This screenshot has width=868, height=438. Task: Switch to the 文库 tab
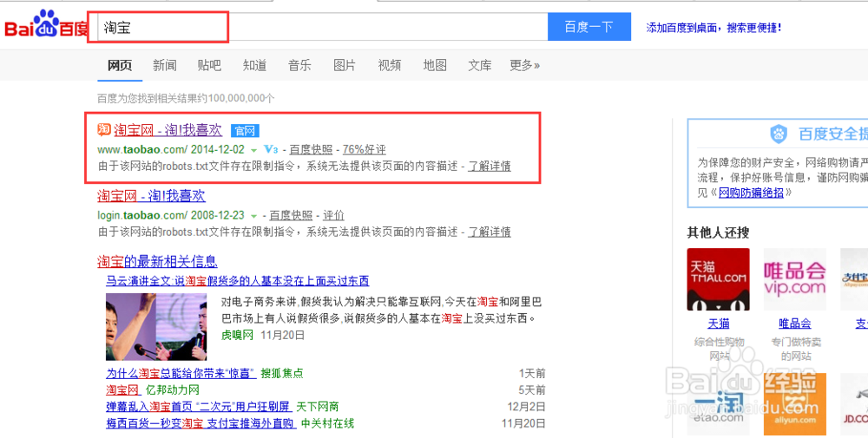tap(479, 65)
